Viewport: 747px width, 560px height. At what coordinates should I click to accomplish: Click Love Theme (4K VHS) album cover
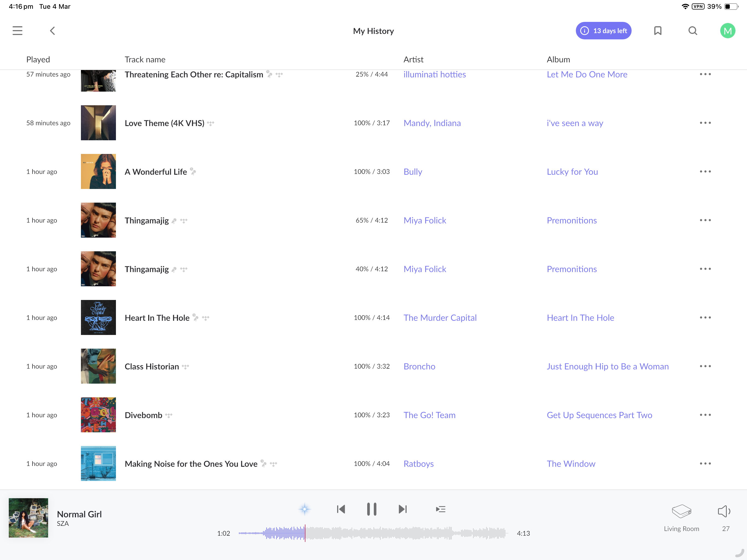pos(98,122)
